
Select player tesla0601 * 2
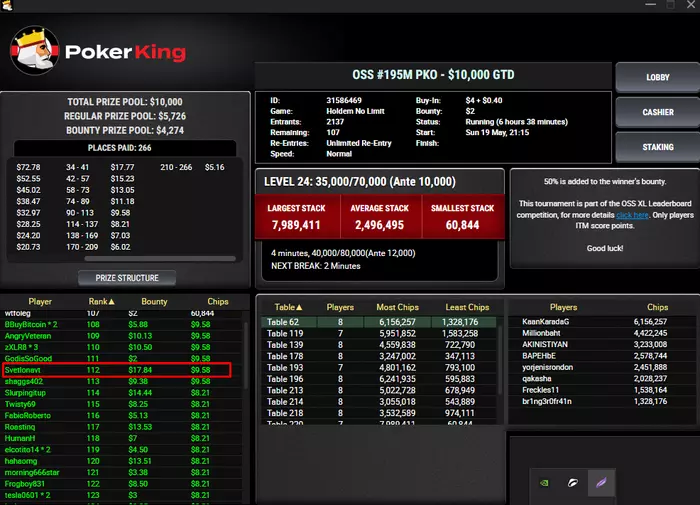pos(121,495)
